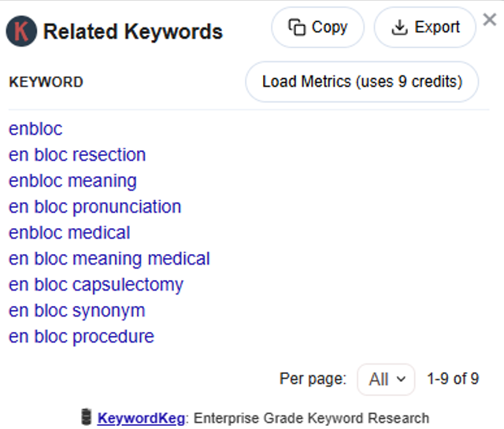
Task: Click the 'en bloc synonym' link
Action: tap(76, 311)
